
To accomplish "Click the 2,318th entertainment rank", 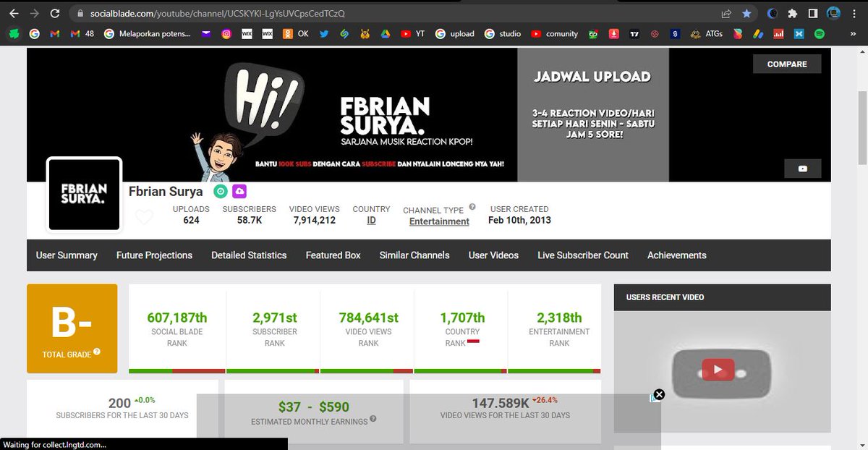I will coord(559,318).
